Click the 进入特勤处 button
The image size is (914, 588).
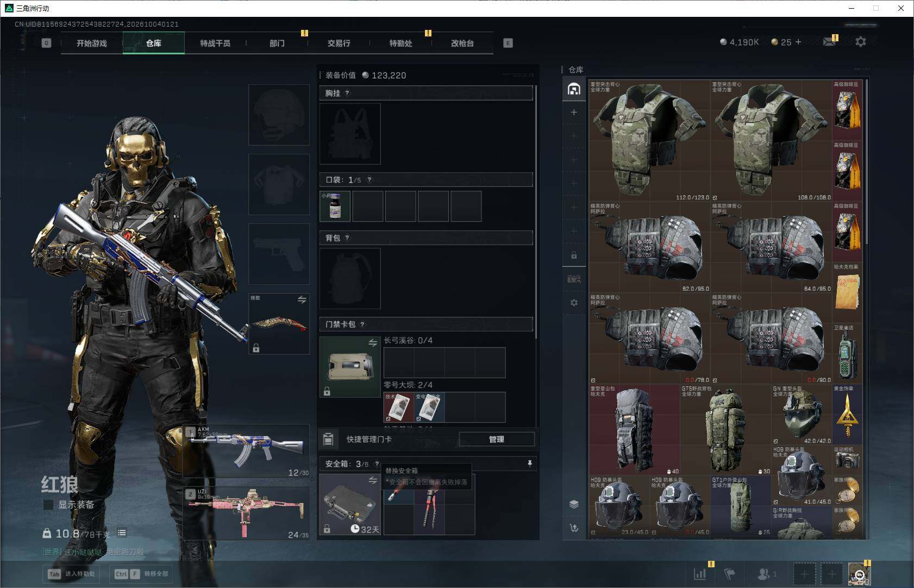point(72,574)
